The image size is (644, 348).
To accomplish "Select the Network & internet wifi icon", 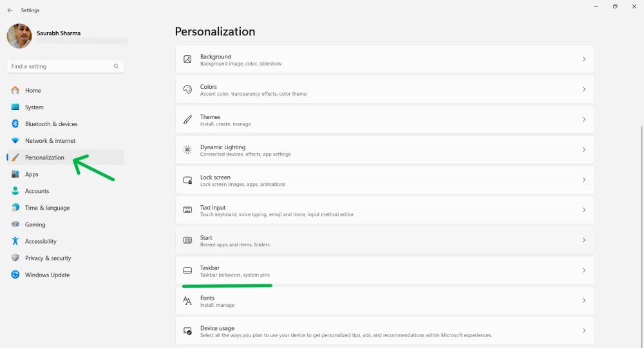I will [x=15, y=141].
